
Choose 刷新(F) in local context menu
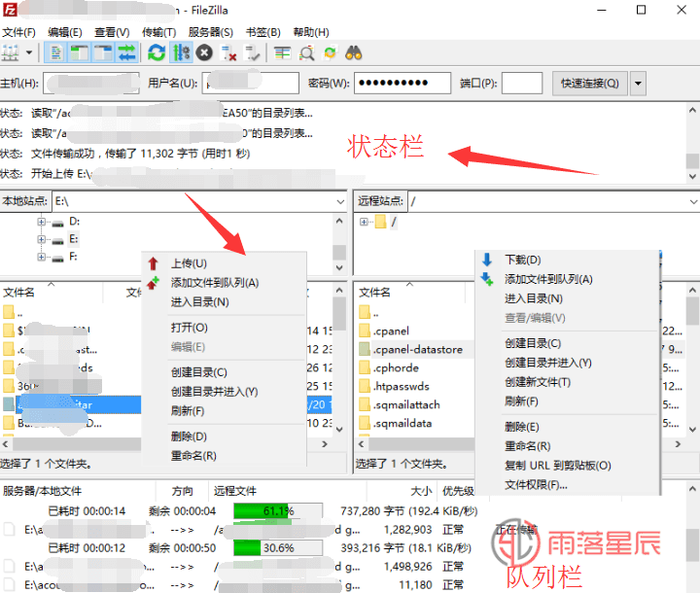click(x=188, y=411)
